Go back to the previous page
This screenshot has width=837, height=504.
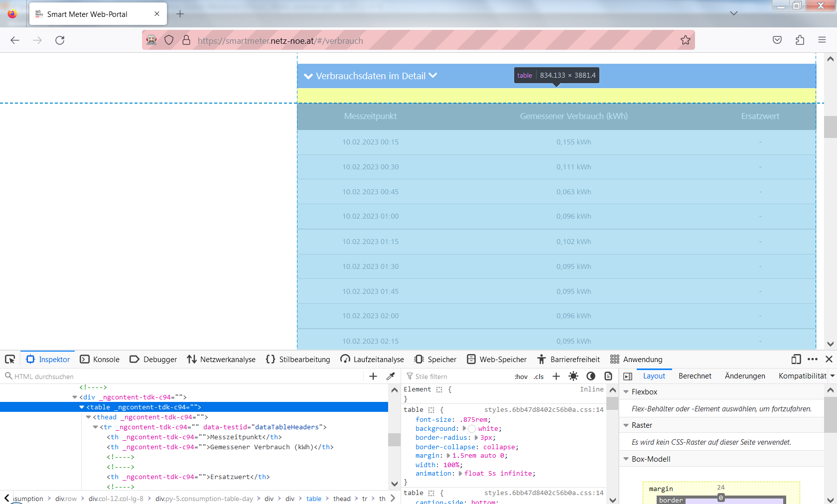15,40
